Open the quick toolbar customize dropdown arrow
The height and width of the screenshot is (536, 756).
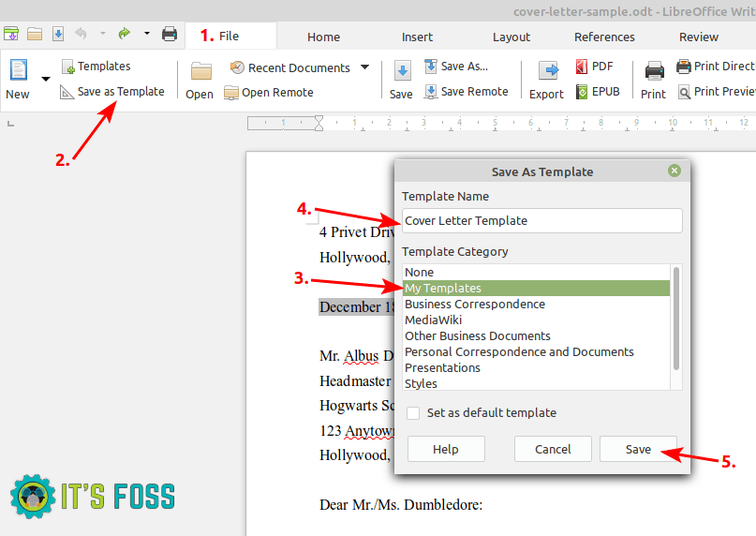click(x=147, y=35)
